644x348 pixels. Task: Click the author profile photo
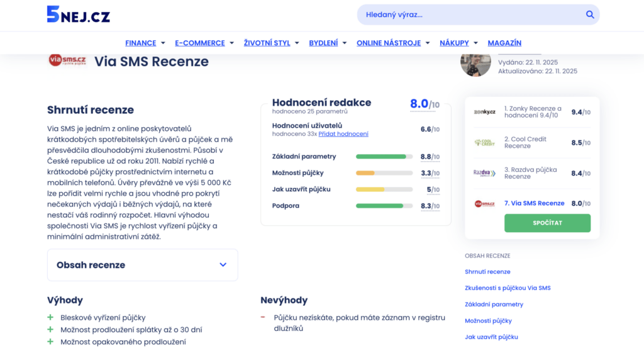coord(475,63)
